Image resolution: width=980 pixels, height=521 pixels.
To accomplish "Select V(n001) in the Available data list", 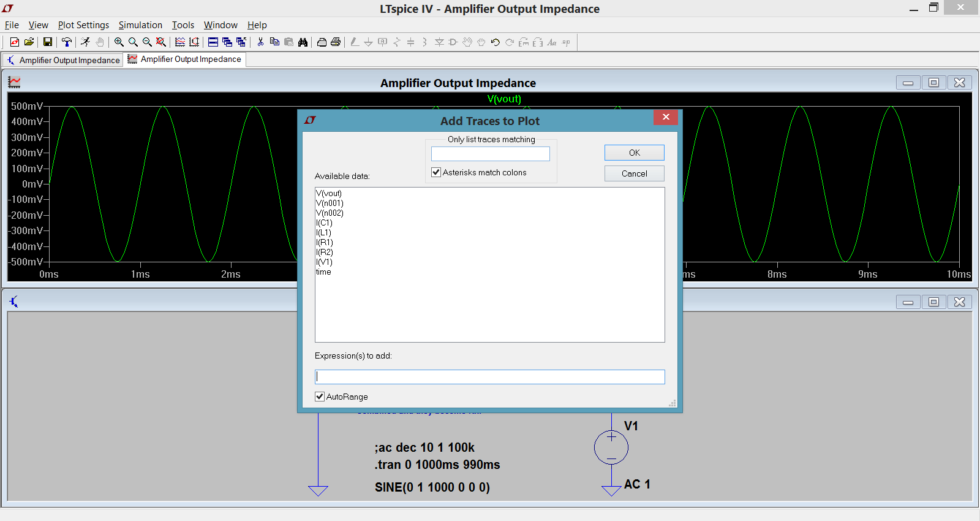I will pyautogui.click(x=330, y=203).
